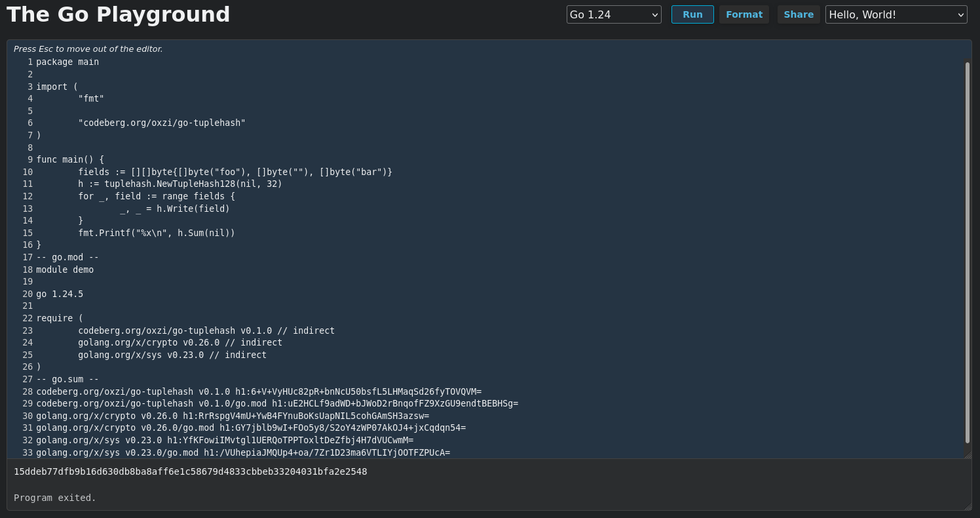This screenshot has height=518, width=980.
Task: Click The Go Playground title
Action: [x=119, y=14]
